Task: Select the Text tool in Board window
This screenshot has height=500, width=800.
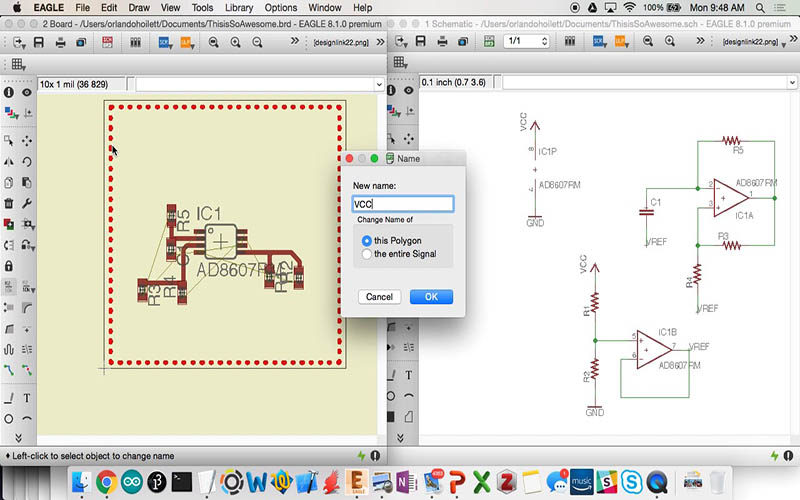Action: 27,398
